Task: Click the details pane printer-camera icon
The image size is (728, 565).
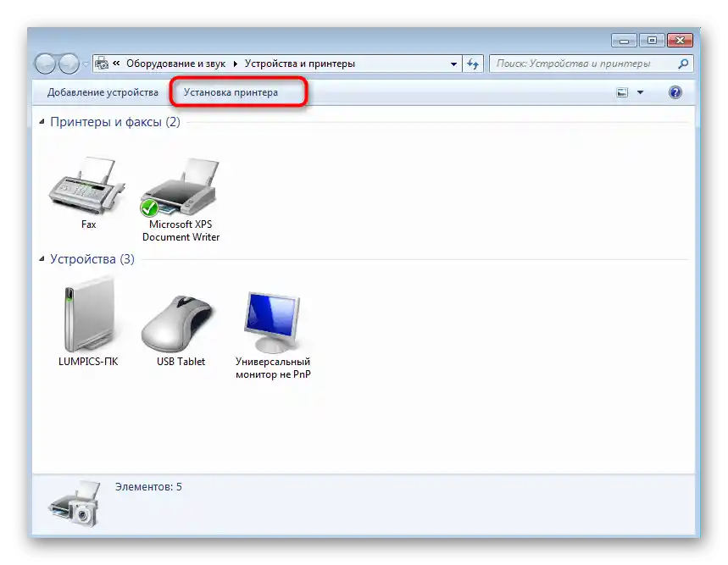Action: 75,505
